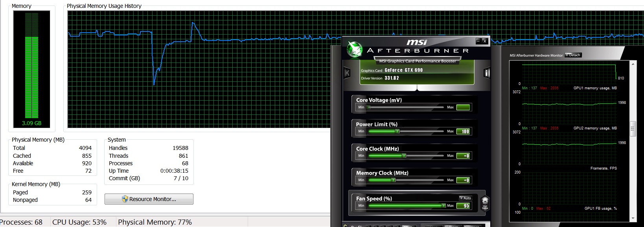
Task: Click the Power Limit value field showing 100
Action: pos(463,131)
